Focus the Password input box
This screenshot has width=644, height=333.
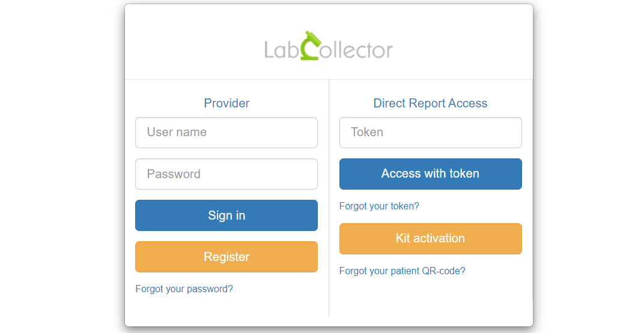click(x=226, y=174)
